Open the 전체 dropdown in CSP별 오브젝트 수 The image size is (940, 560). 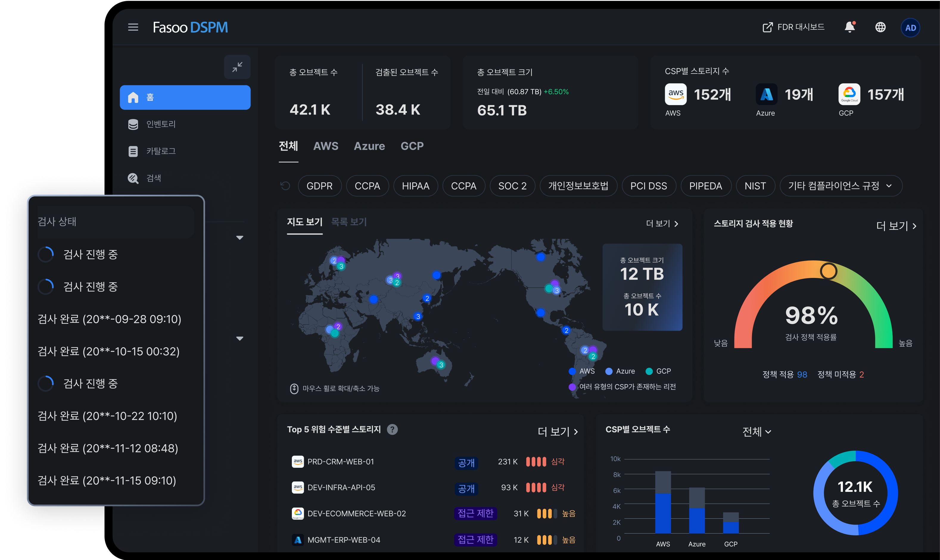pos(757,431)
